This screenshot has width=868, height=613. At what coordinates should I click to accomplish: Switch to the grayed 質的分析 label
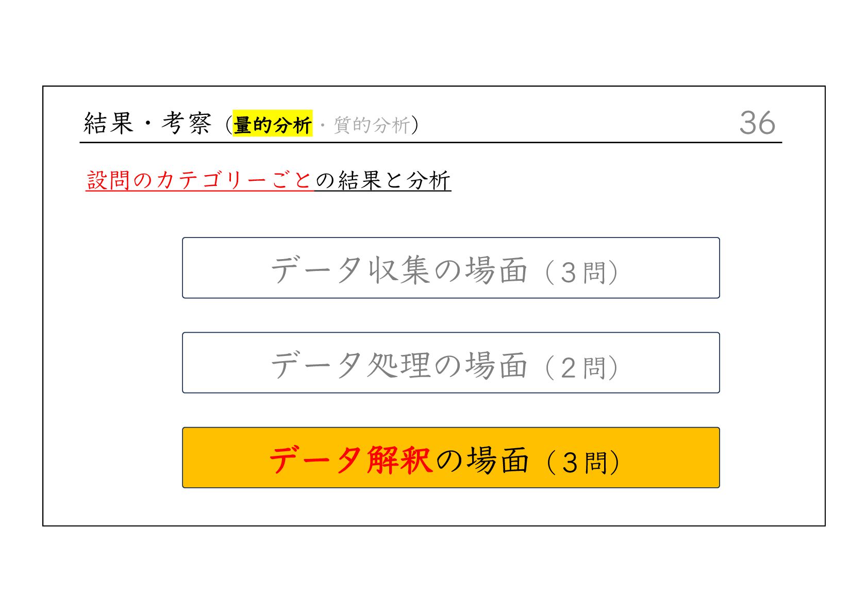pos(372,125)
